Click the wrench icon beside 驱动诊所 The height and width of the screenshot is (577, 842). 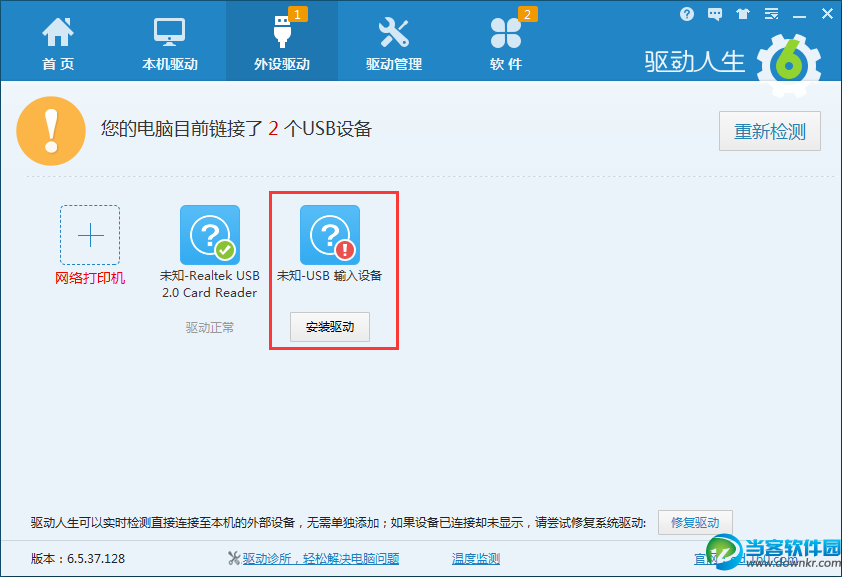234,558
